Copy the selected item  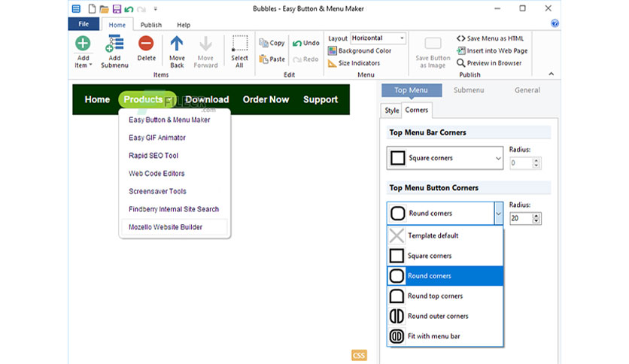pyautogui.click(x=272, y=43)
